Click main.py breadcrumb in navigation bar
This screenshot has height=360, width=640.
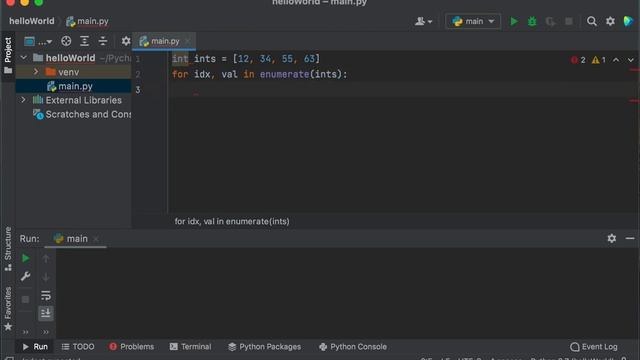pos(87,21)
